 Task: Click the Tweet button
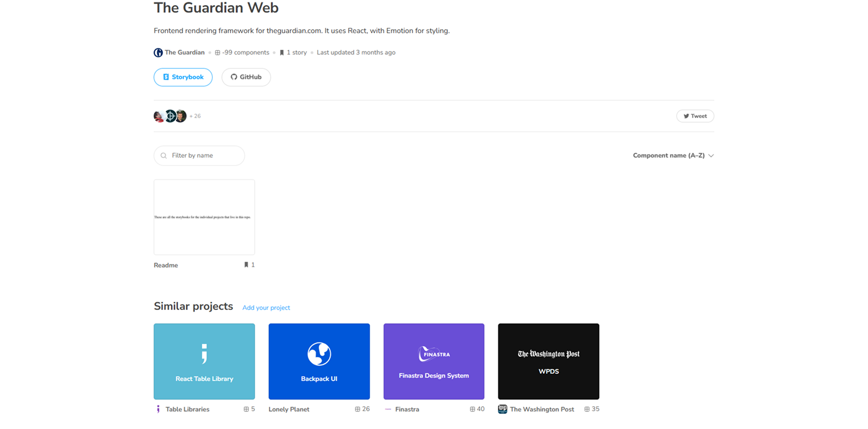tap(695, 116)
